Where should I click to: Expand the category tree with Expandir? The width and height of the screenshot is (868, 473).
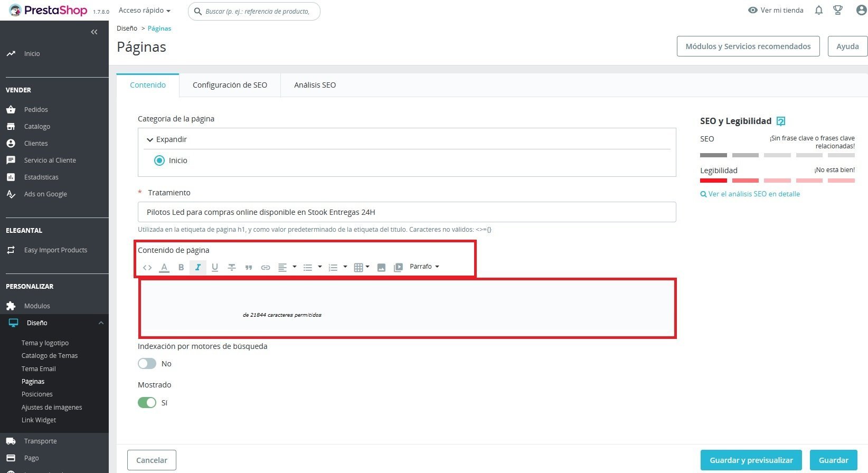(x=167, y=139)
